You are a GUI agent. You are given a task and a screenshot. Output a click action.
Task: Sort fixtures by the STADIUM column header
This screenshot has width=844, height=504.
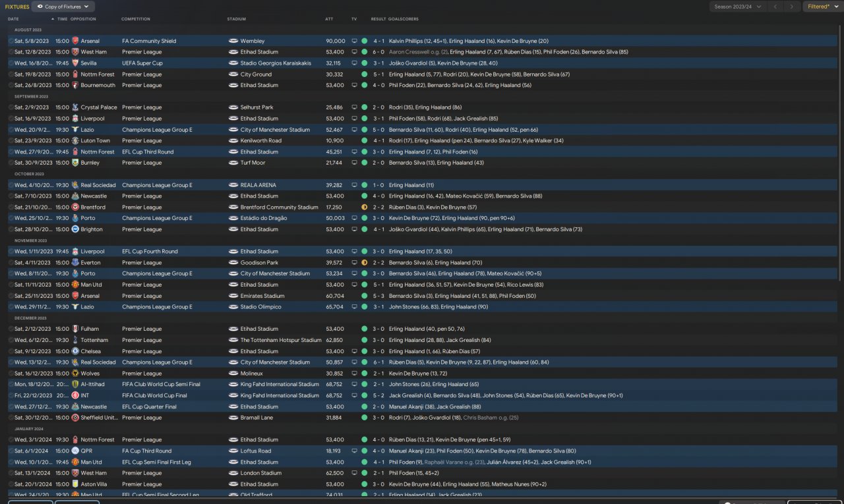coord(236,19)
